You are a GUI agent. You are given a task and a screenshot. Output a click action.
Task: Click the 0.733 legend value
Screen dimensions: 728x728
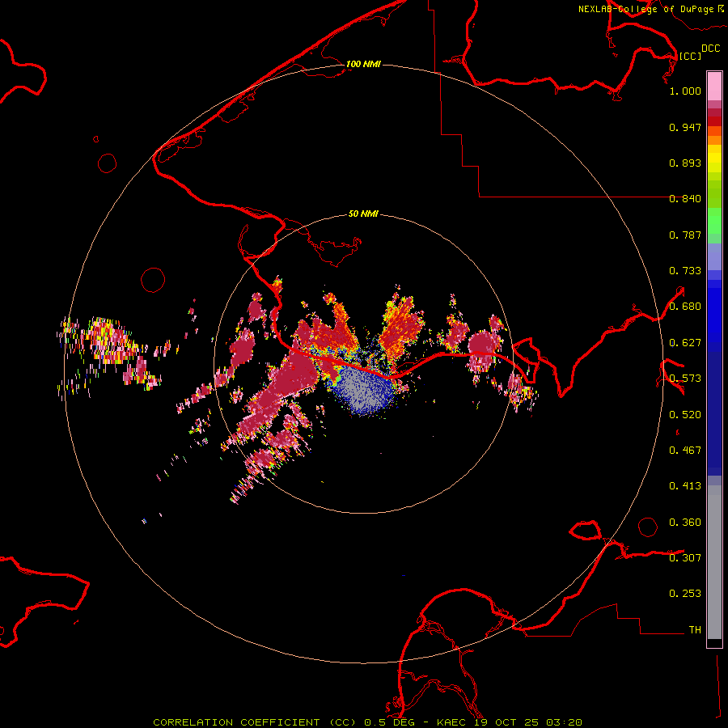(685, 271)
